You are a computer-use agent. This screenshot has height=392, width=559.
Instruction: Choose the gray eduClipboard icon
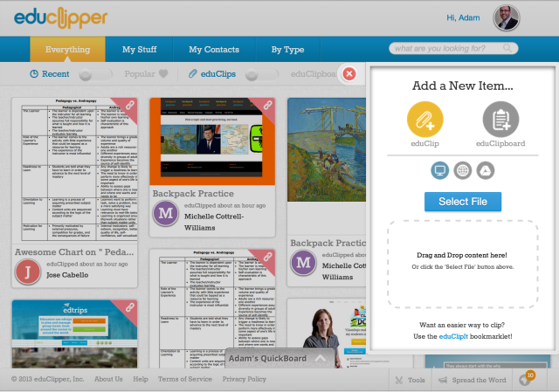pyautogui.click(x=500, y=120)
